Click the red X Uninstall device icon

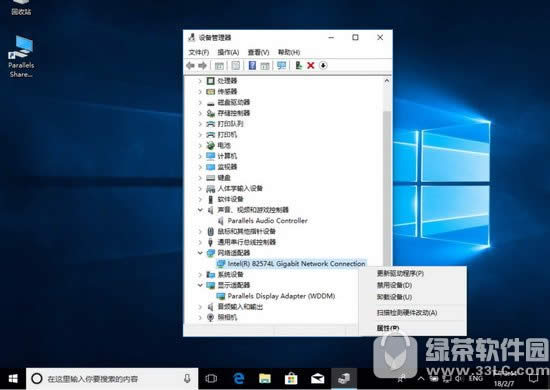[311, 65]
